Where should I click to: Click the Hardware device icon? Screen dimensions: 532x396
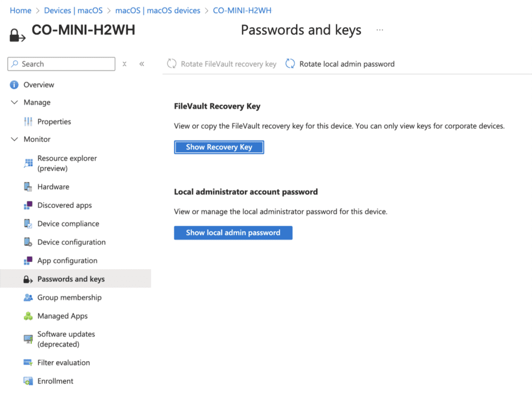(28, 187)
